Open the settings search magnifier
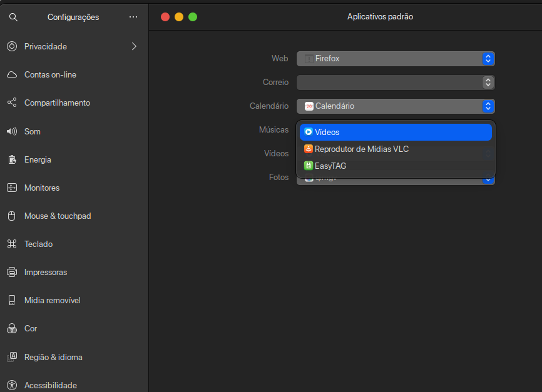This screenshot has width=542, height=392. [13, 17]
